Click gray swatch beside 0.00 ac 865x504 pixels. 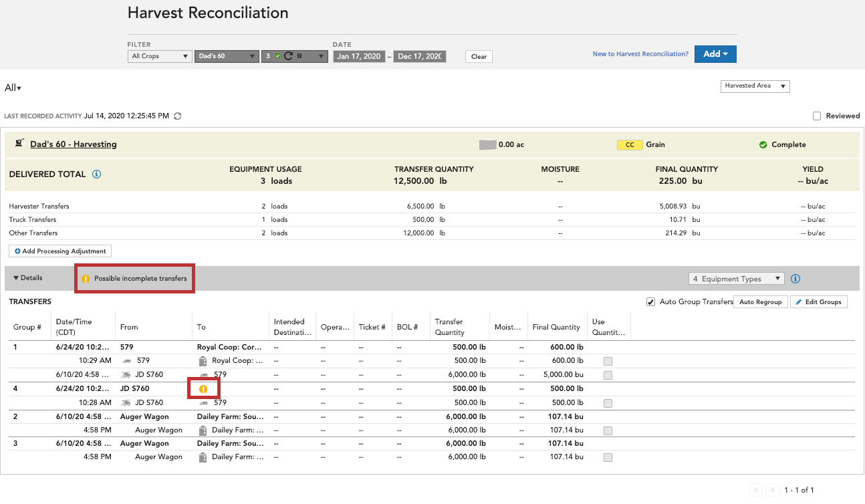pyautogui.click(x=488, y=144)
